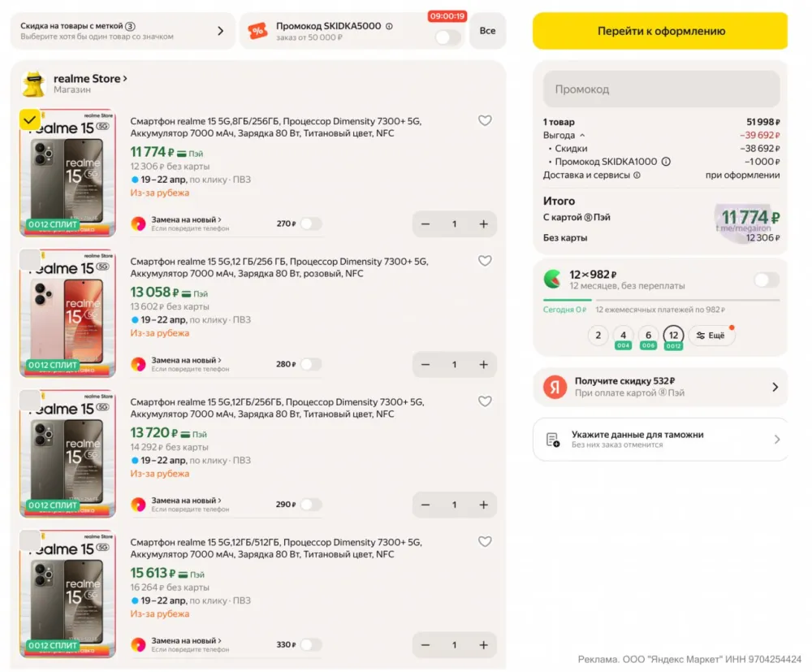Viewport: 812px width, 672px height.
Task: Click the Перейти к оформлению button
Action: click(x=660, y=31)
